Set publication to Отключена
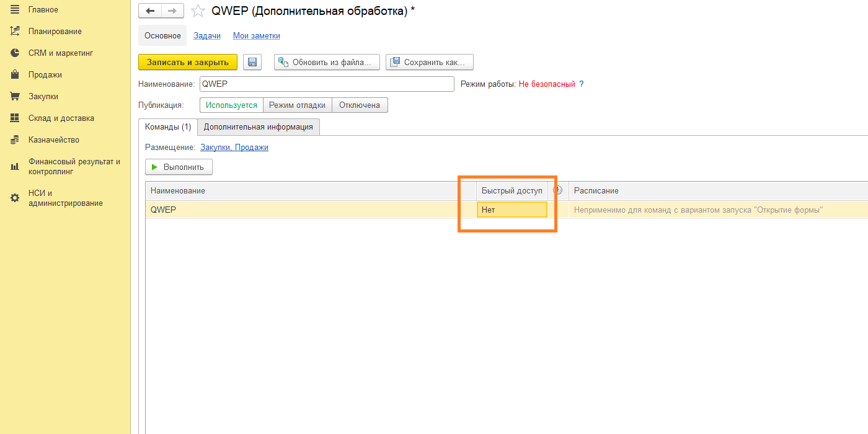 pos(360,105)
